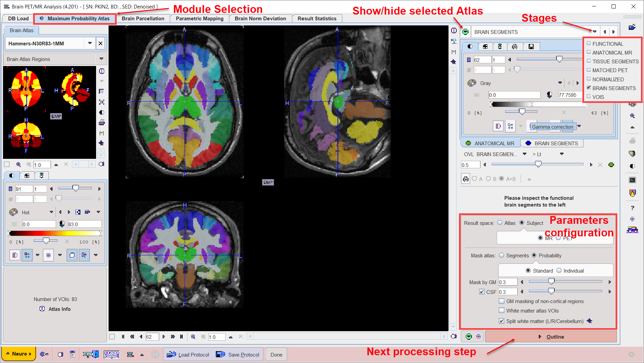This screenshot has width=644, height=363.
Task: Switch to Parametric Mapping tab
Action: click(200, 19)
